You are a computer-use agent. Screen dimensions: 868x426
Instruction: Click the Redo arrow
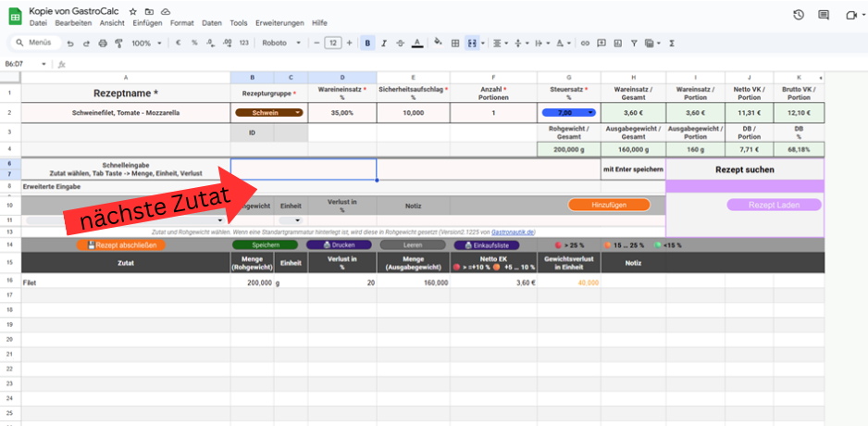point(86,44)
